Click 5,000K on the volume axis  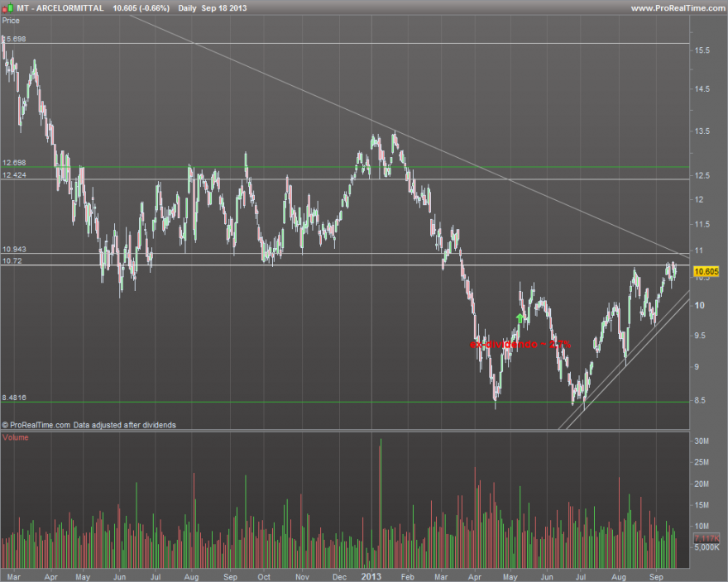coord(706,547)
